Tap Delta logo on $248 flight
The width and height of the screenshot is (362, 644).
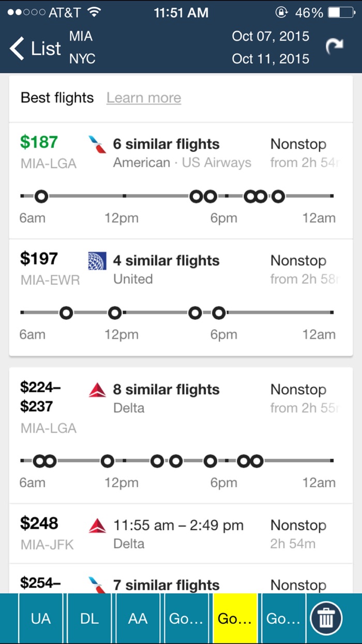pyautogui.click(x=97, y=525)
